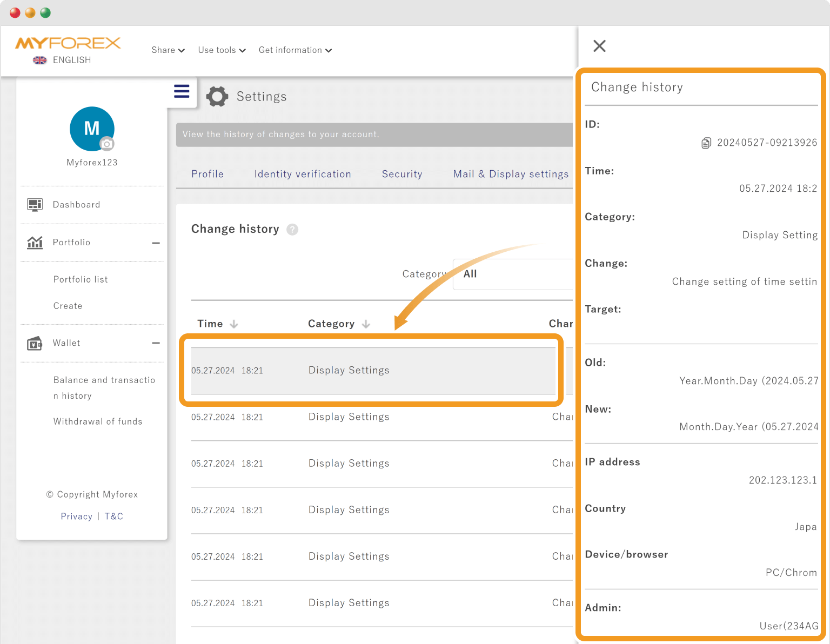The image size is (830, 644).
Task: Open Create under Portfolio
Action: pyautogui.click(x=68, y=306)
